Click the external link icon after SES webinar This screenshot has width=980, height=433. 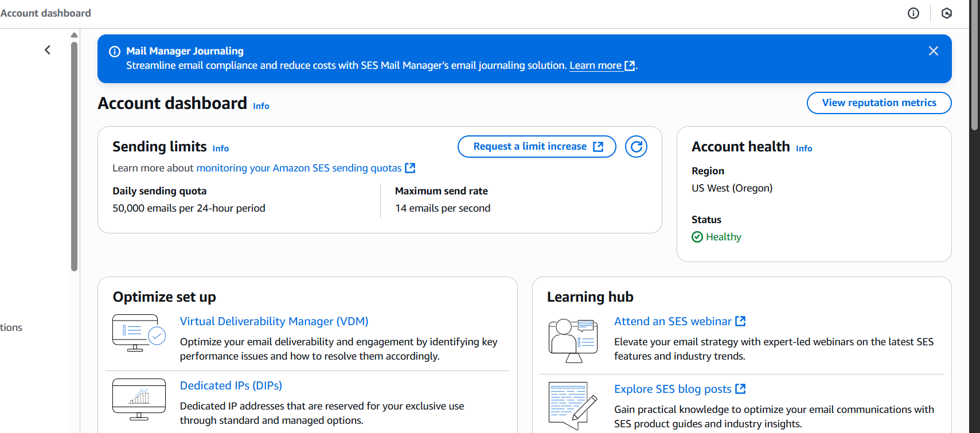[740, 321]
